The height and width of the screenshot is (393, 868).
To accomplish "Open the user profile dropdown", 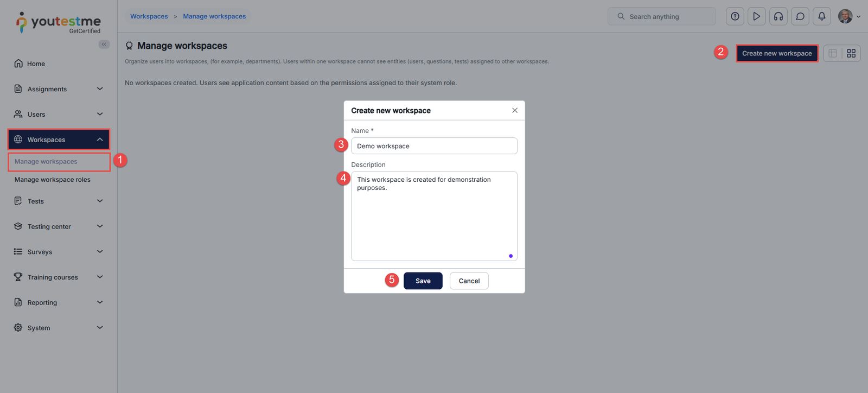I will coord(849,16).
